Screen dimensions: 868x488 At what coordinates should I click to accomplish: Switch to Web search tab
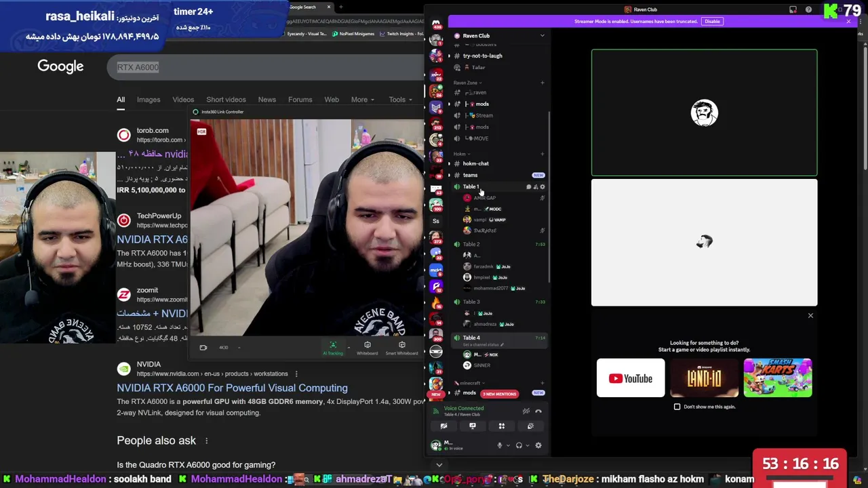(x=332, y=100)
